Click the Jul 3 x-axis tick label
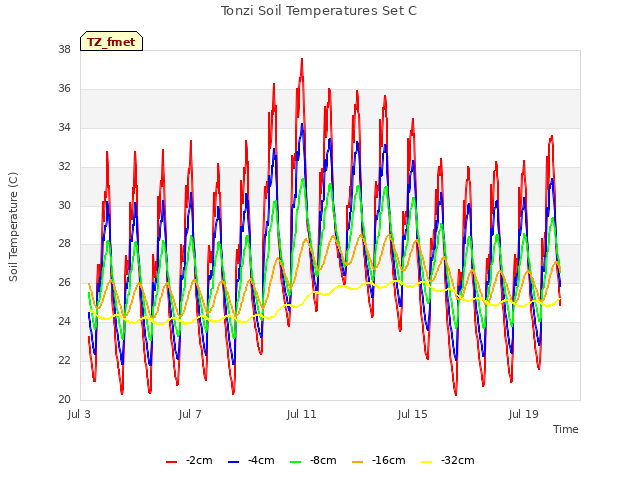Screen dimensions: 640x480 [79, 414]
